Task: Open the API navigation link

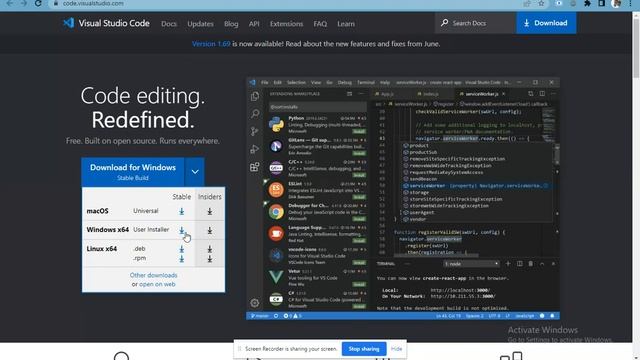Action: tap(254, 24)
